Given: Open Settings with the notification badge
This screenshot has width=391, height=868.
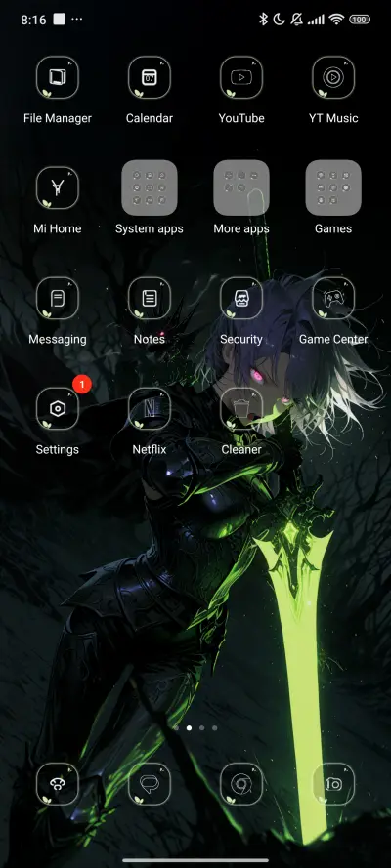Looking at the screenshot, I should coord(58,408).
